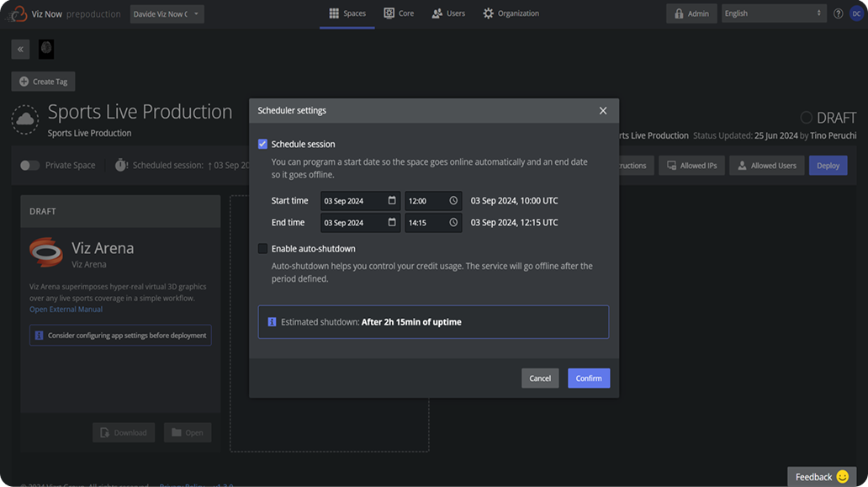
Task: Check the Enable auto-shutdown checkbox
Action: 262,248
